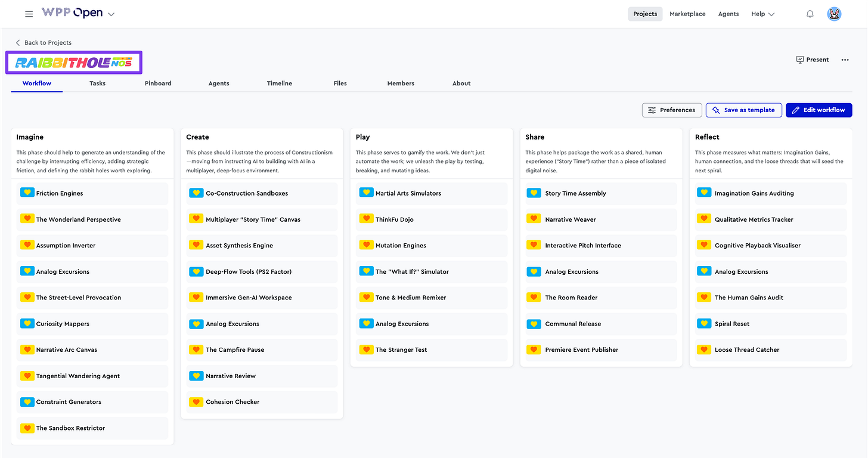Open Marketplace in top navigation
Viewport: 868px width, 458px height.
[x=687, y=14]
